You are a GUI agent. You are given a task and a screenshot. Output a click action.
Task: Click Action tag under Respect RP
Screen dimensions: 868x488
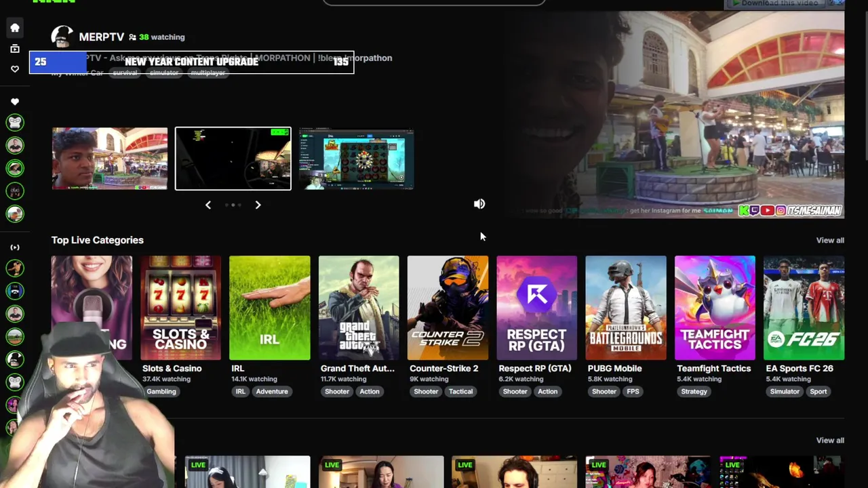click(548, 391)
